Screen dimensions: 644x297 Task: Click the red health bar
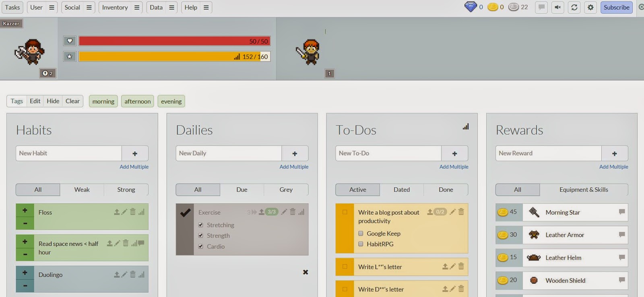pyautogui.click(x=175, y=41)
